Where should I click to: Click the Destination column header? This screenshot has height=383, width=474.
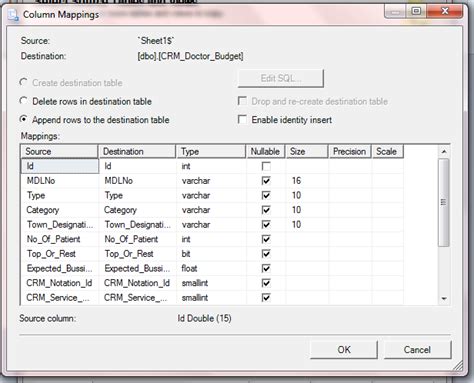[137, 151]
